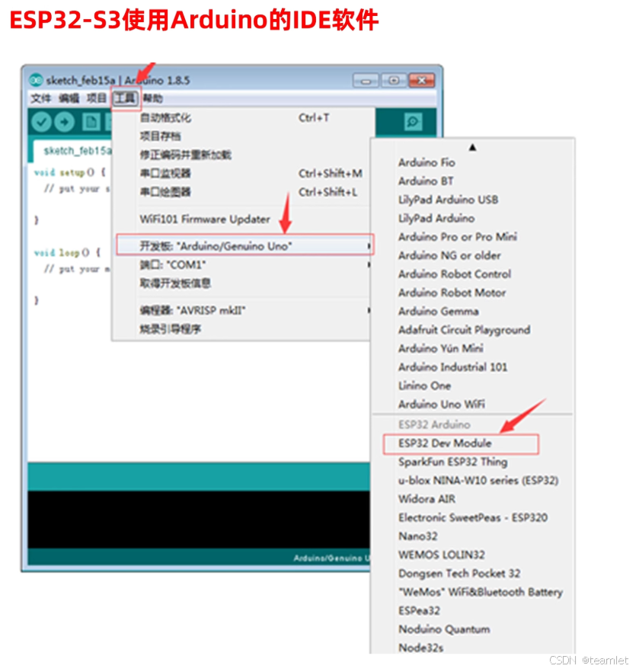Select Electronic SweetPeas - ESP320 board

tap(473, 518)
